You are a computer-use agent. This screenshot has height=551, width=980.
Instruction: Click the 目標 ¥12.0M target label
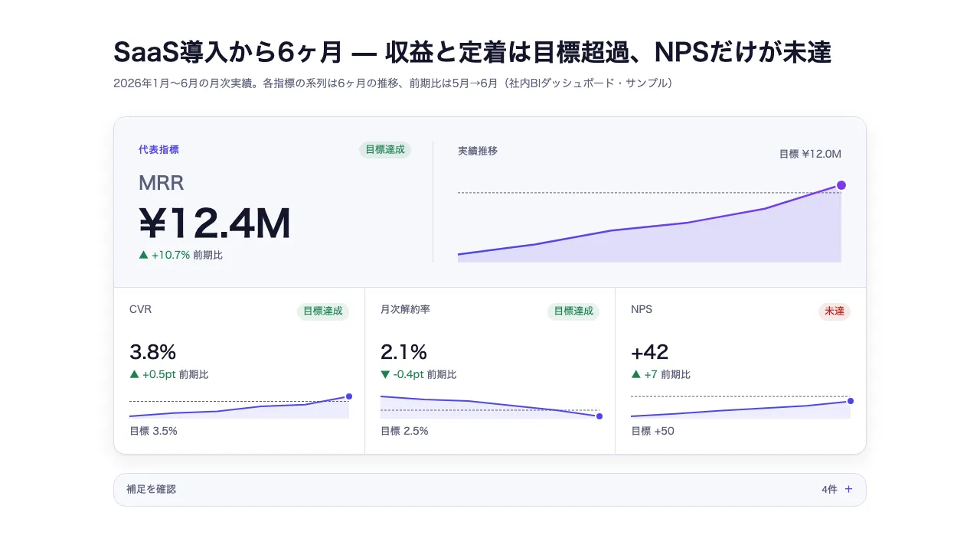[810, 154]
